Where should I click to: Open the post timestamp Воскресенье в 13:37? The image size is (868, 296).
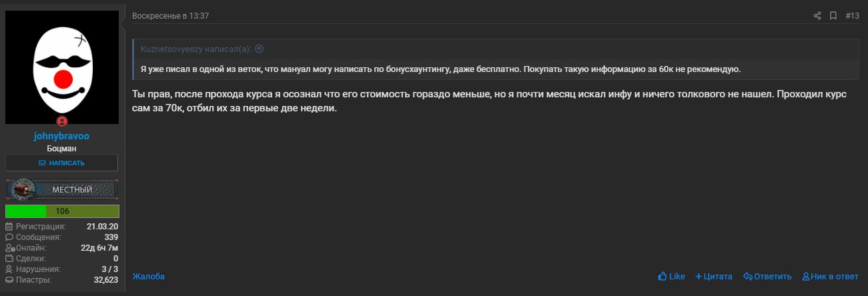pos(170,15)
